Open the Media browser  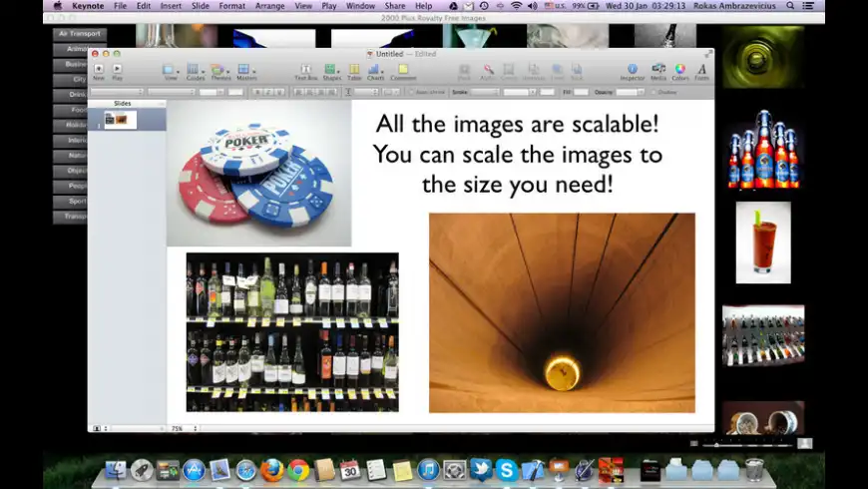(658, 72)
